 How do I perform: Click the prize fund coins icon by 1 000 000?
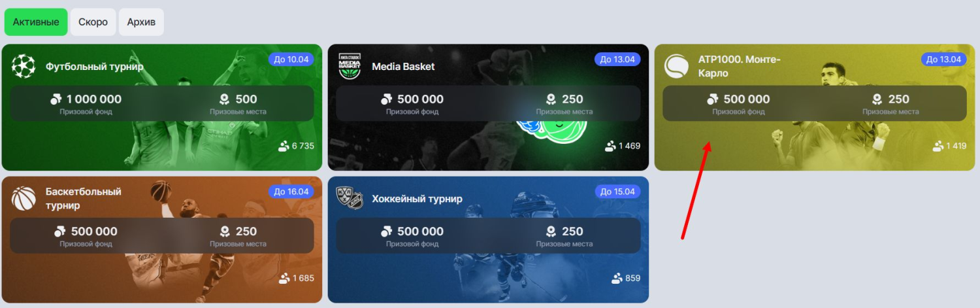coord(56,99)
